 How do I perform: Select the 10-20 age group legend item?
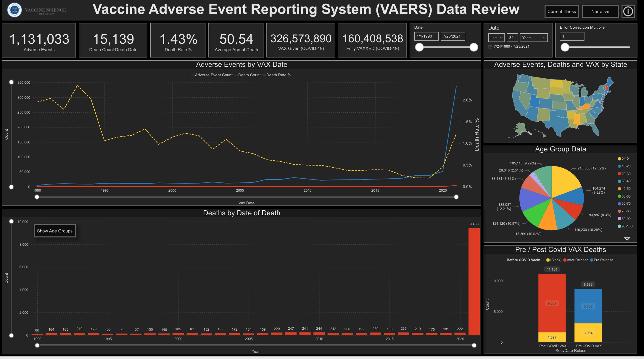coord(624,166)
